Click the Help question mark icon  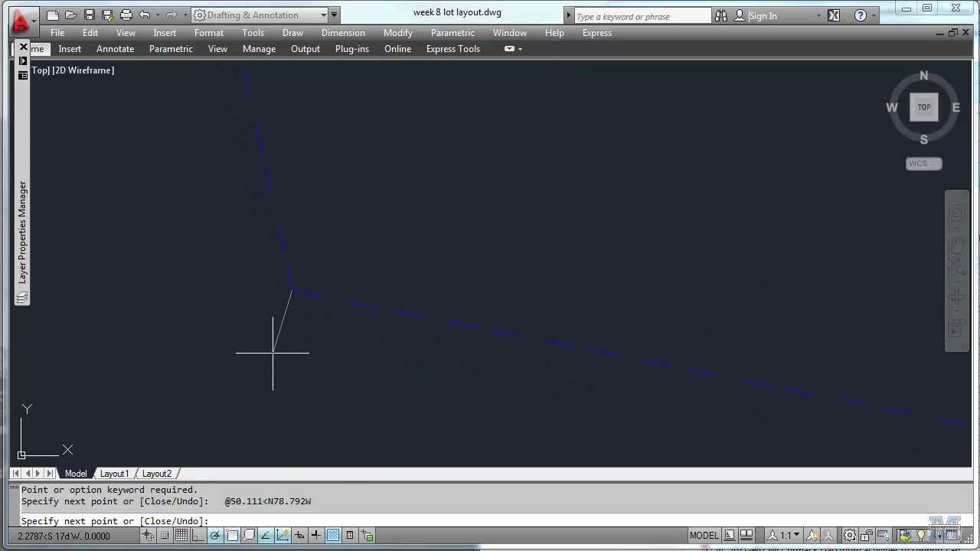[861, 15]
